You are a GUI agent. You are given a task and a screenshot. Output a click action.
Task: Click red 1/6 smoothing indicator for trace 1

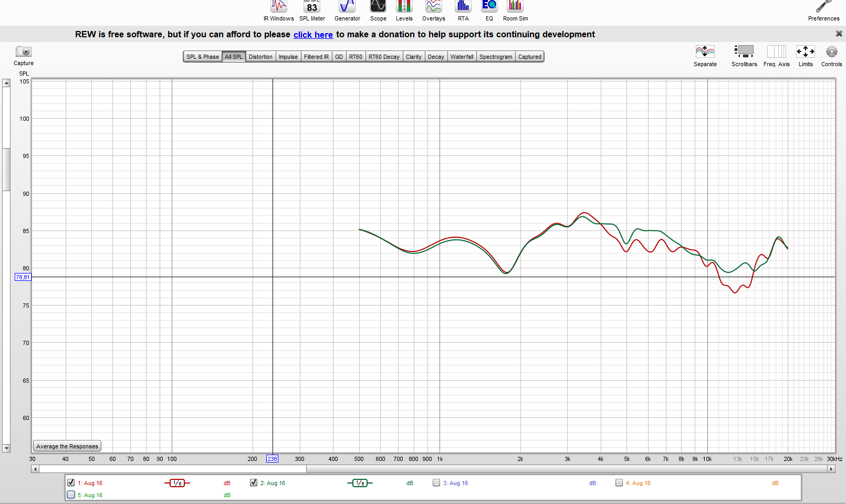pyautogui.click(x=177, y=483)
